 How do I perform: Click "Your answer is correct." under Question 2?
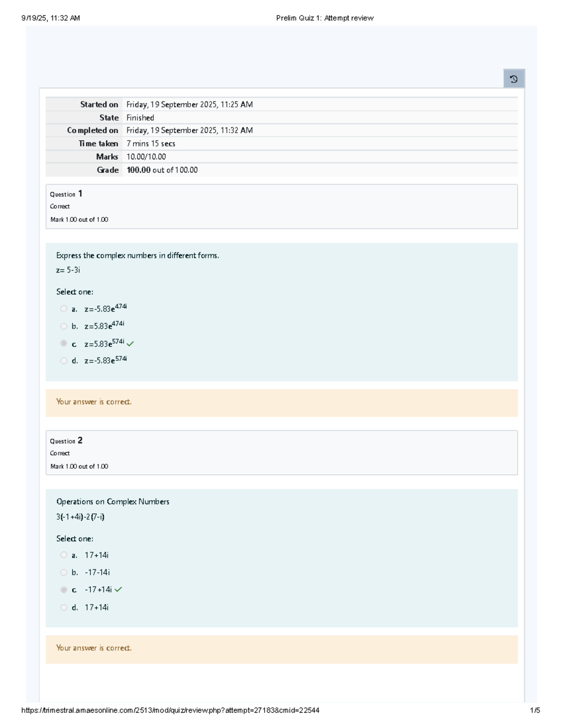94,648
